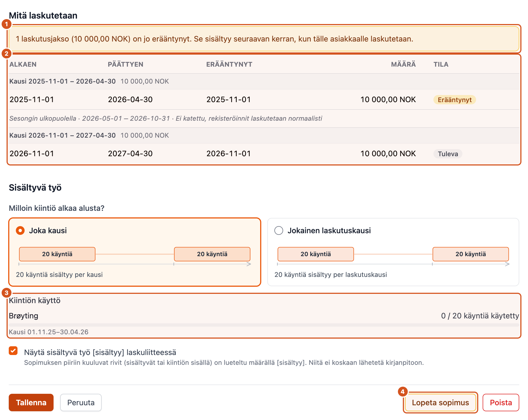This screenshot has height=420, width=528.
Task: End the contract with Lopeta sopimus
Action: (x=440, y=403)
